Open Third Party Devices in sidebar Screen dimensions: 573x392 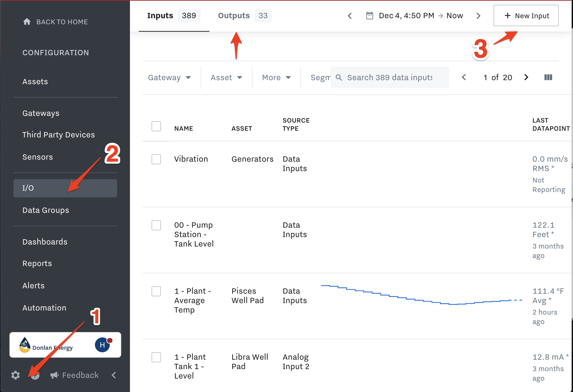click(x=59, y=135)
